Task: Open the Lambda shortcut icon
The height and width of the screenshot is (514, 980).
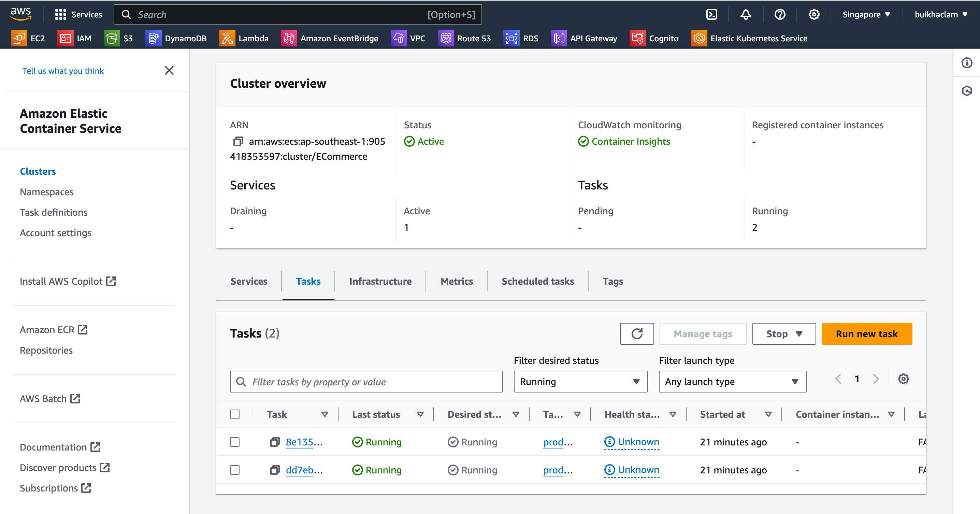Action: pyautogui.click(x=227, y=38)
